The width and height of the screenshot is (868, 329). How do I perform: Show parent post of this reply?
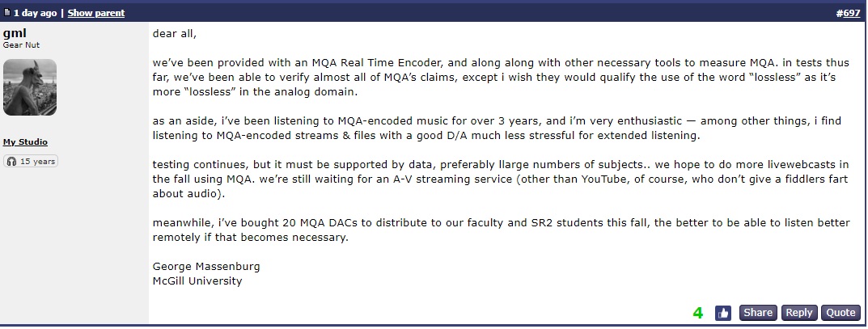coord(95,13)
